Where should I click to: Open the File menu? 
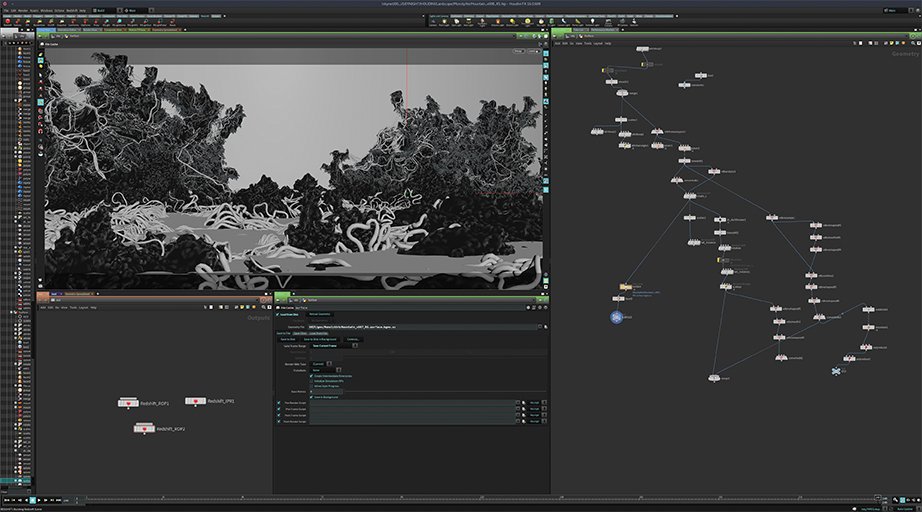point(6,11)
